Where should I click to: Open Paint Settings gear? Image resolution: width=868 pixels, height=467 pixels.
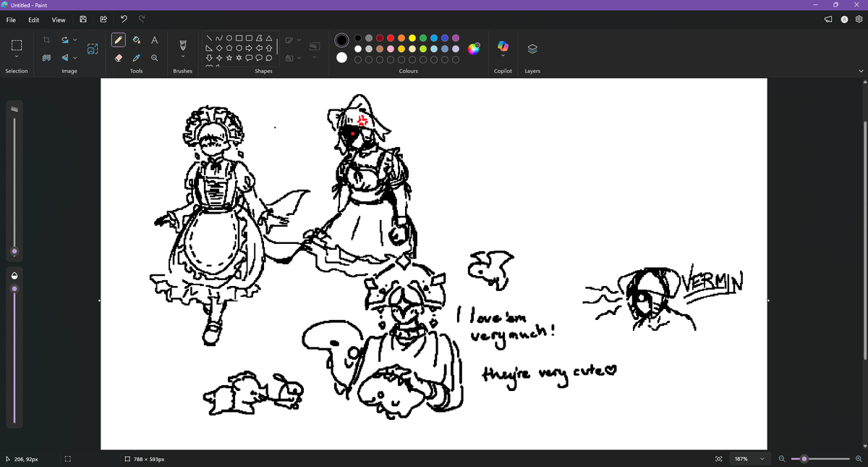pos(859,20)
